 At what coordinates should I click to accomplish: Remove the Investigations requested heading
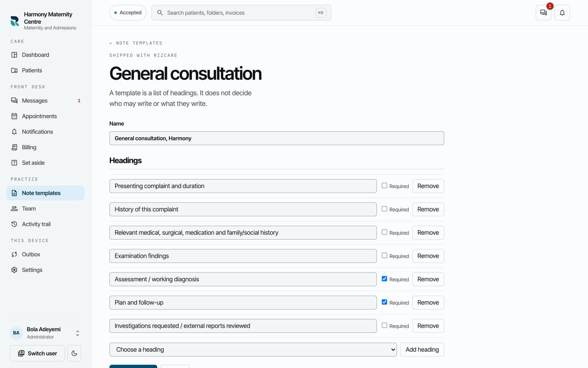coord(428,326)
